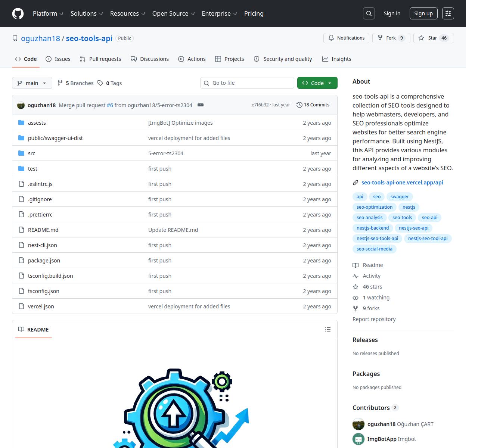Viewport: 478px width, 448px height.
Task: Expand the Enterprise menu
Action: pos(220,13)
